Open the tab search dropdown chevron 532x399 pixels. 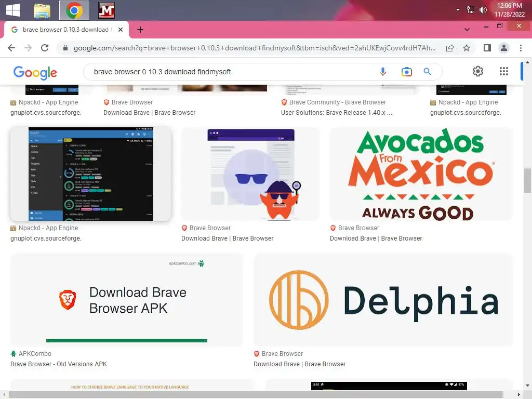pyautogui.click(x=467, y=30)
